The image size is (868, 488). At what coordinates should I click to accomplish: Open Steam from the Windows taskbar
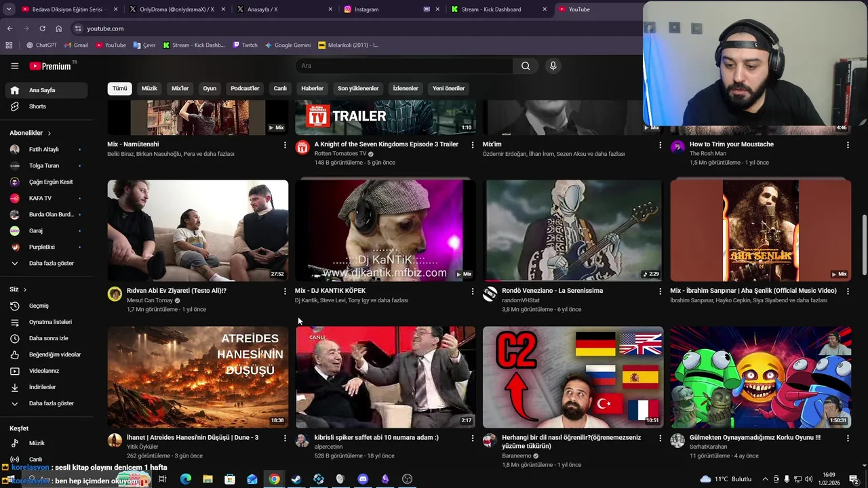pos(296,479)
